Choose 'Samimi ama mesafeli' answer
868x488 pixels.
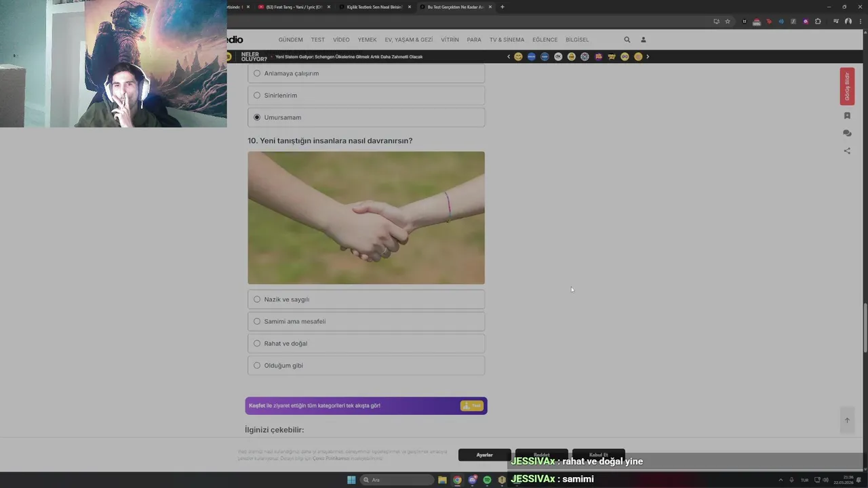[366, 321]
